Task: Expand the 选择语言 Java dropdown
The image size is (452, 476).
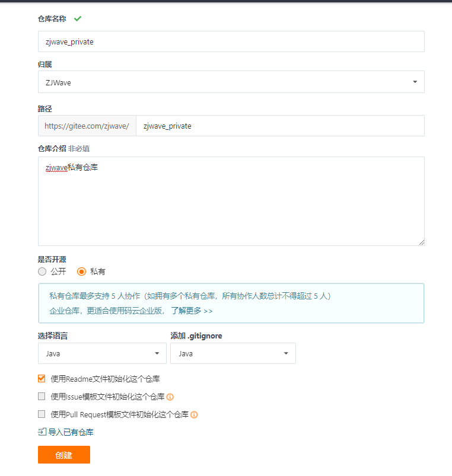Action: pyautogui.click(x=102, y=353)
